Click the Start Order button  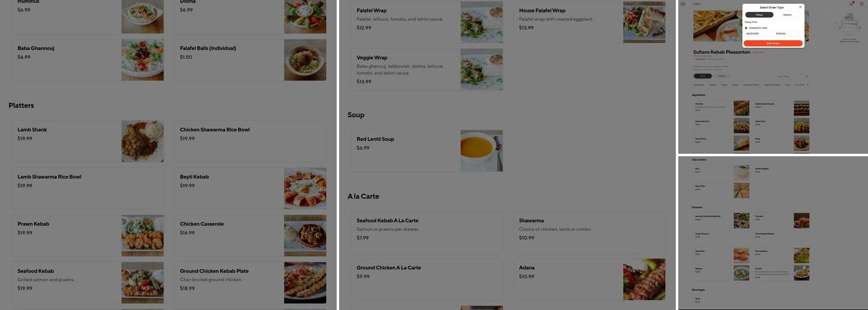point(773,43)
